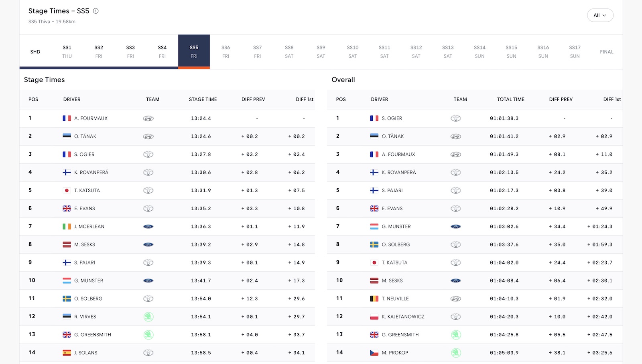The image size is (642, 364).
Task: Open O. Tänak driver name in Stage Times
Action: pyautogui.click(x=85, y=136)
